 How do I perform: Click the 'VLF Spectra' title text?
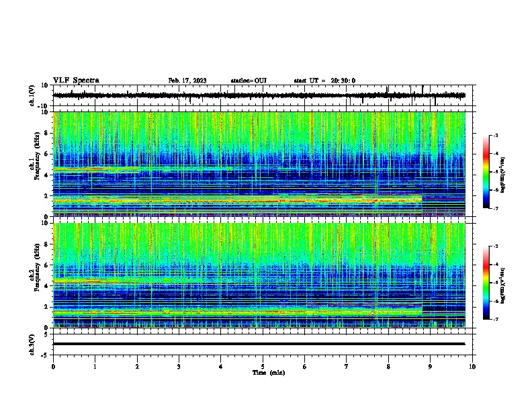77,81
